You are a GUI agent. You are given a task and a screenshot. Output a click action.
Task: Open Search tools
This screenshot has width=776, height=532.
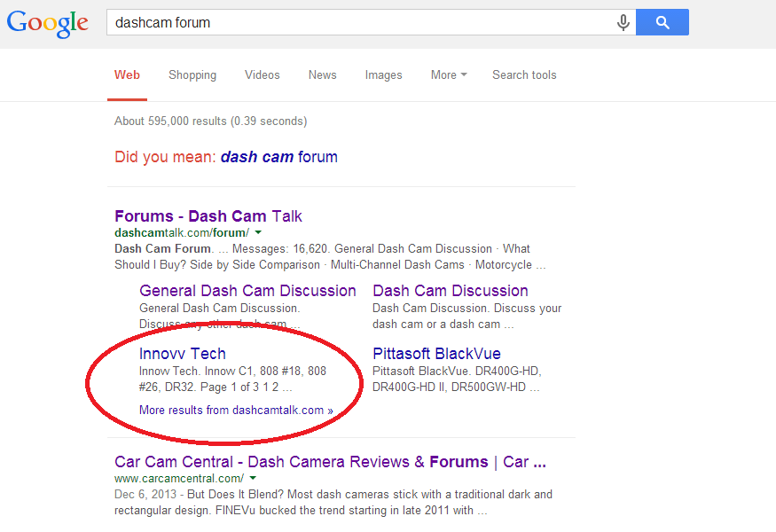click(x=524, y=74)
